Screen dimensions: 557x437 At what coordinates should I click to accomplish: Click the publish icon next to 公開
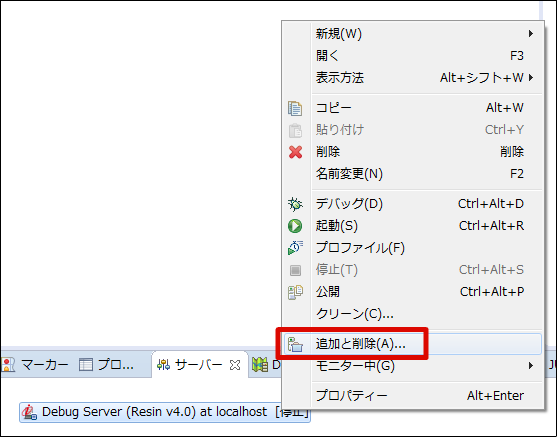(x=295, y=292)
